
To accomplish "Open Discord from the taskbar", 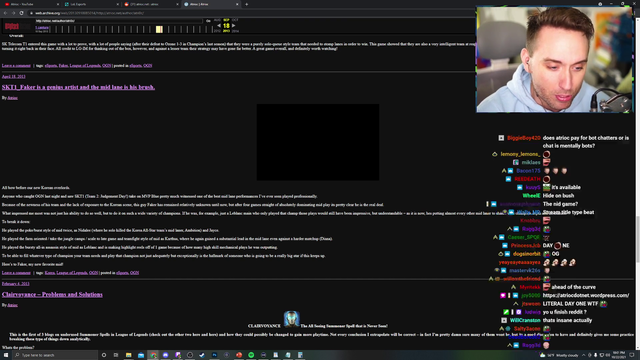I will 165,355.
